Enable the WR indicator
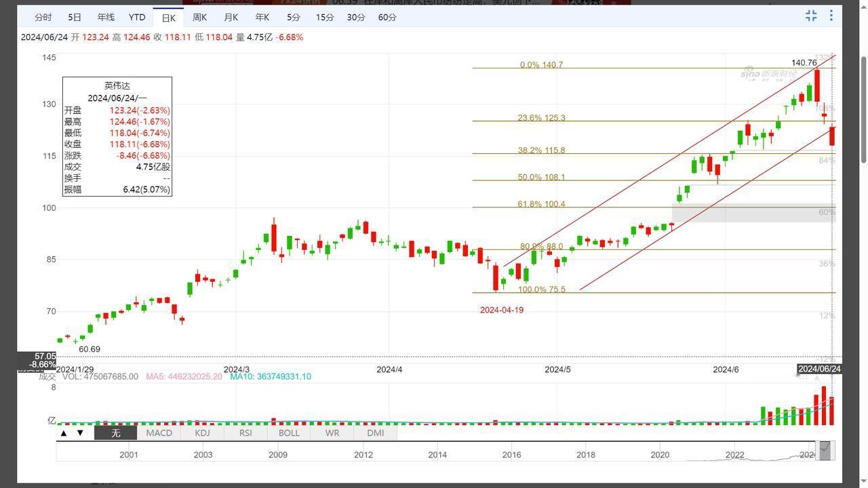This screenshot has width=868, height=488. click(332, 432)
